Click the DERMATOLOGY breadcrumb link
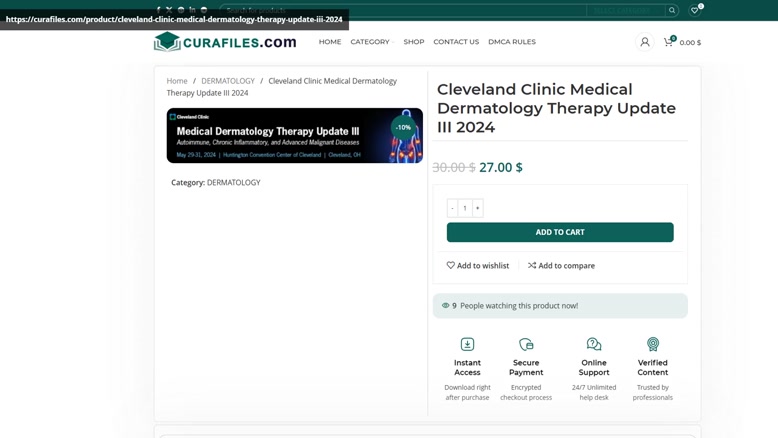This screenshot has height=438, width=778. pyautogui.click(x=228, y=81)
